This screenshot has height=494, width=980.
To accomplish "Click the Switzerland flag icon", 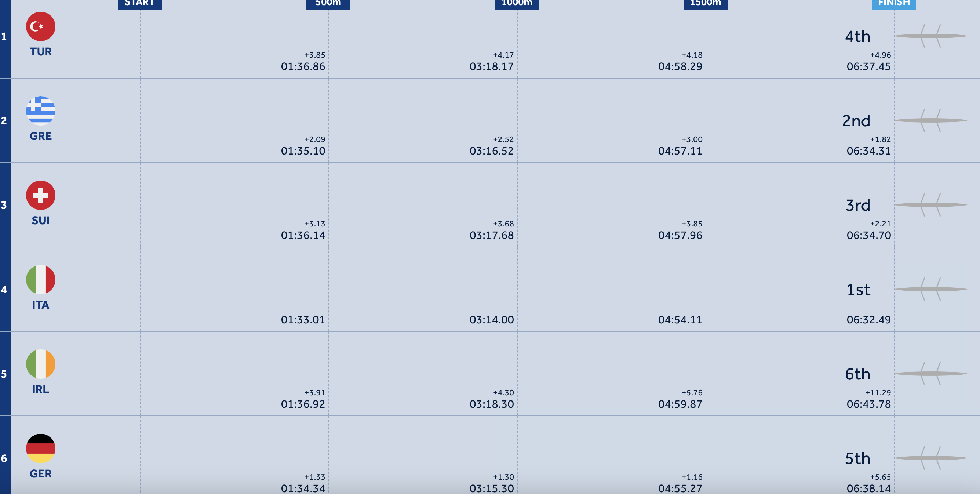I will point(41,195).
